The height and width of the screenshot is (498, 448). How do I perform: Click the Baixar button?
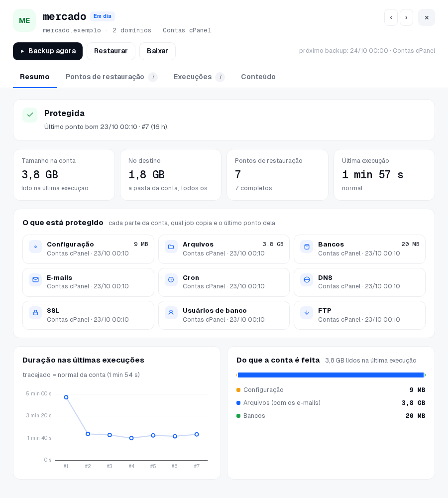(x=157, y=51)
